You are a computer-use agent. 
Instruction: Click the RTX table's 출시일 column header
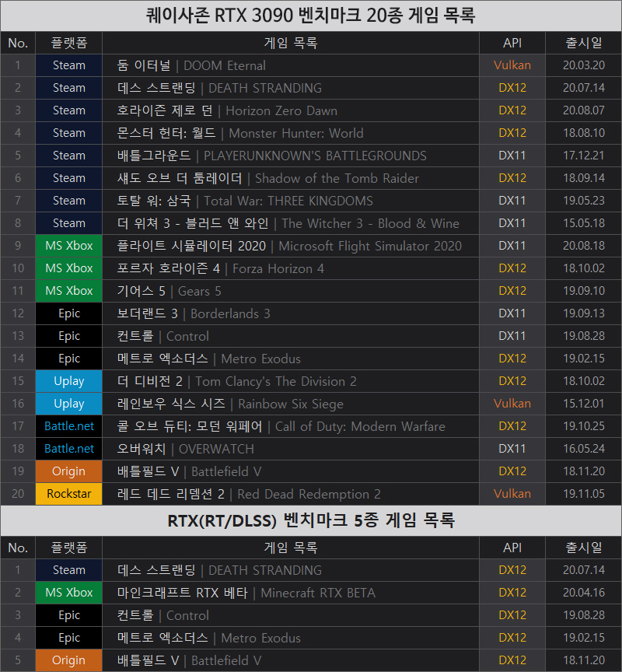pos(584,548)
